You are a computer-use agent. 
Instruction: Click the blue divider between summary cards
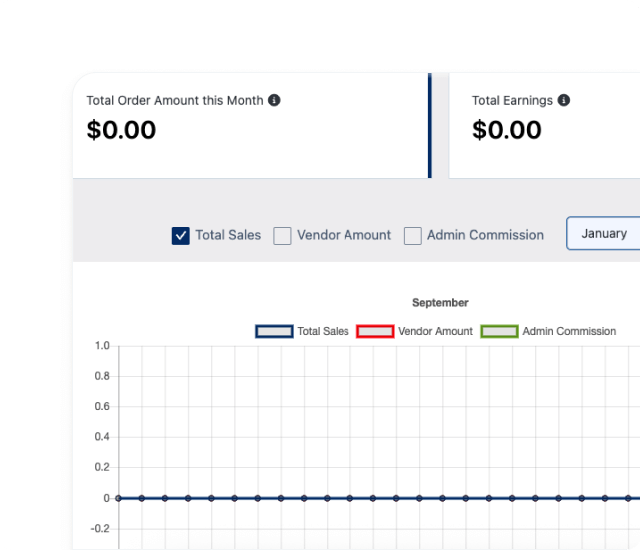(430, 125)
